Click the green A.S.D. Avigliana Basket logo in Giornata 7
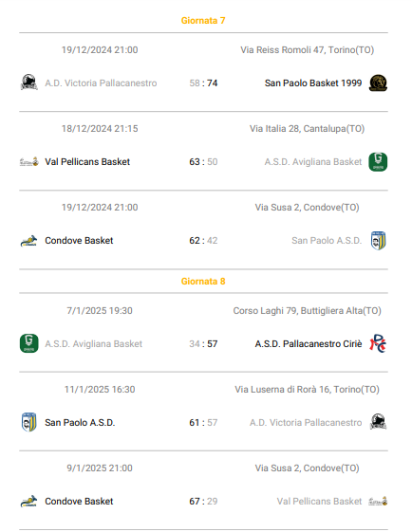Image resolution: width=412 pixels, height=532 pixels. pos(378,162)
